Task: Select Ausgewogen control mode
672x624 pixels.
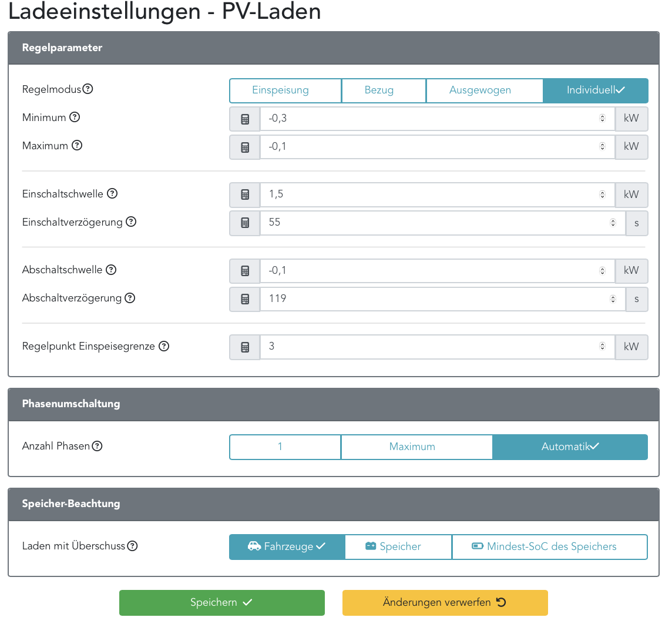Action: 484,90
